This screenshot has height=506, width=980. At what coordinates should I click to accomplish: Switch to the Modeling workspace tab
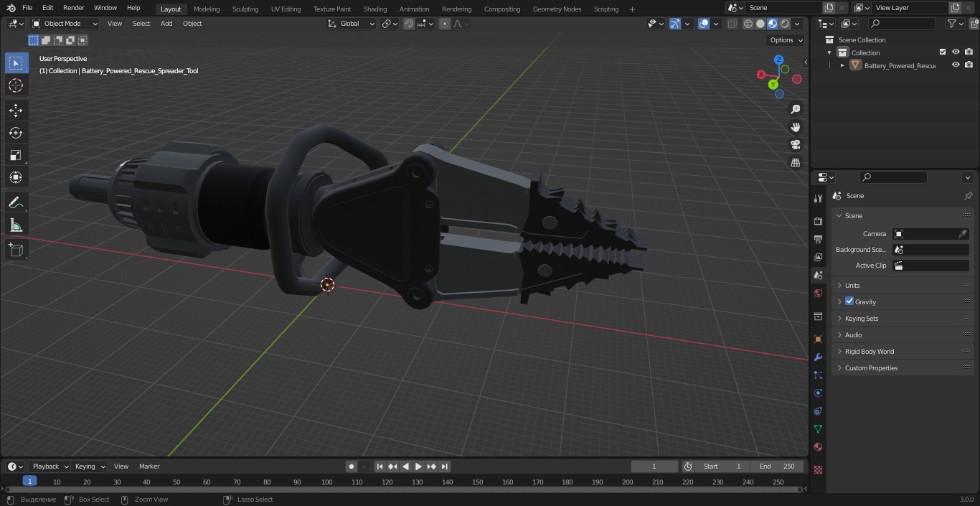pos(207,9)
